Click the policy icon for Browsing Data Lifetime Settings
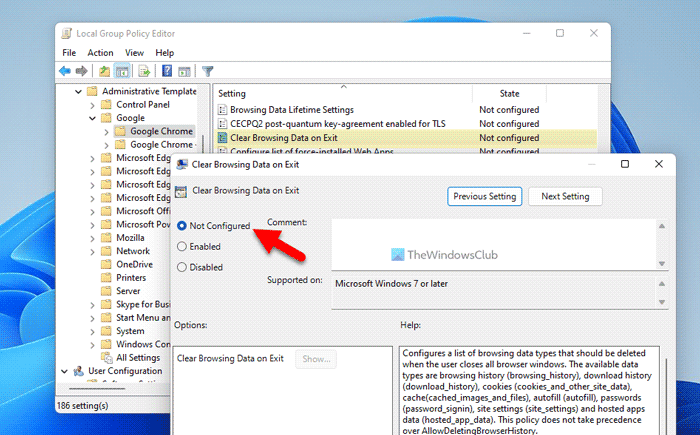This screenshot has height=435, width=700. [x=222, y=110]
